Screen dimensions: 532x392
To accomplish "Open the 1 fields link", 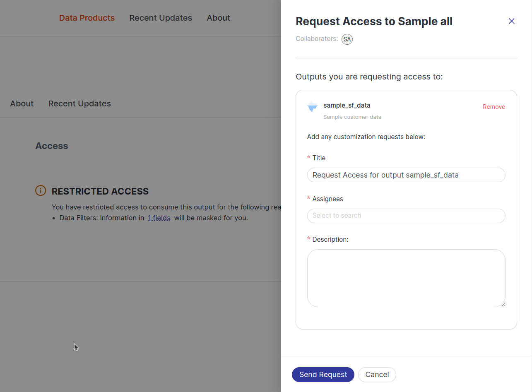I will [x=159, y=218].
